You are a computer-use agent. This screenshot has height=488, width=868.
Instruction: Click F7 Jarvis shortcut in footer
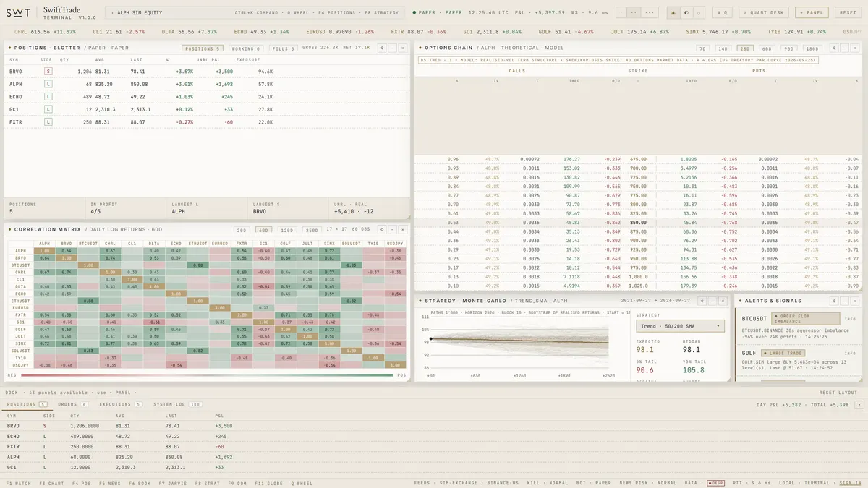(x=172, y=482)
